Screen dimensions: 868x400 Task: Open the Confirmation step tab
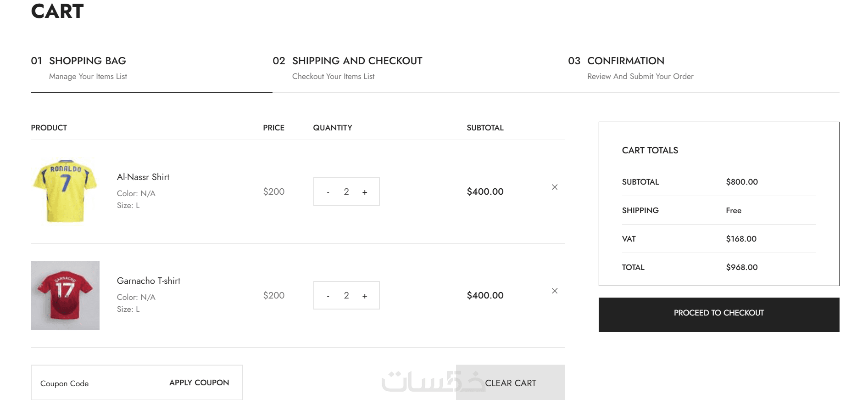click(625, 61)
